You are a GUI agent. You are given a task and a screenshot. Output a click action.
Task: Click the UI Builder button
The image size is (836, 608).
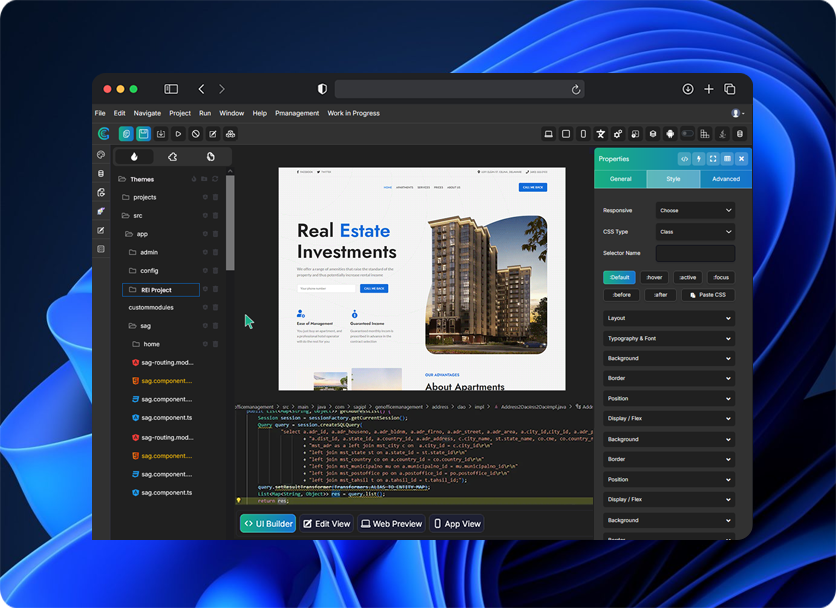[x=268, y=524]
